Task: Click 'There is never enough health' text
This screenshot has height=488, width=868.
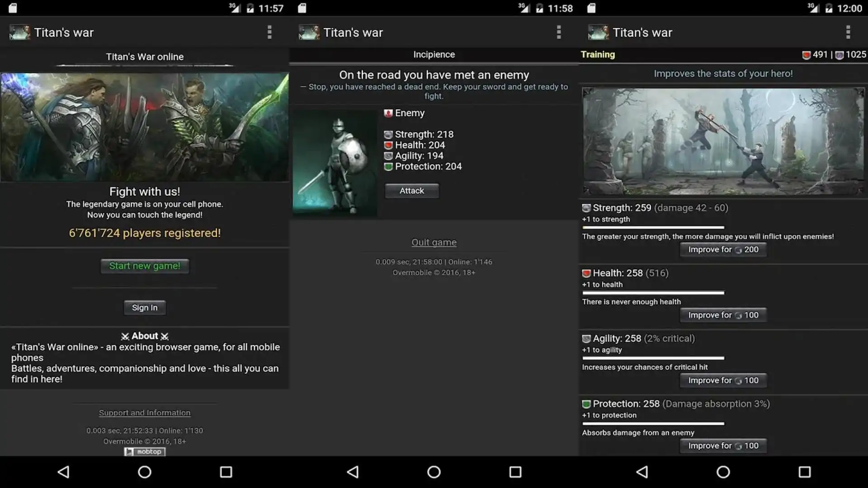Action: (x=632, y=302)
